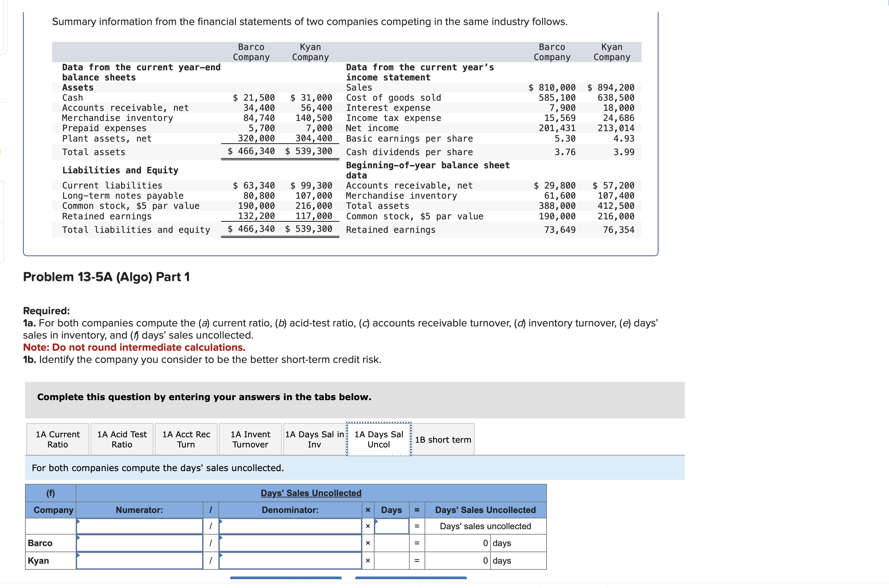Viewport: 889px width, 588px height.
Task: Open the formula row Numerator dropdown cell
Action: pos(140,526)
